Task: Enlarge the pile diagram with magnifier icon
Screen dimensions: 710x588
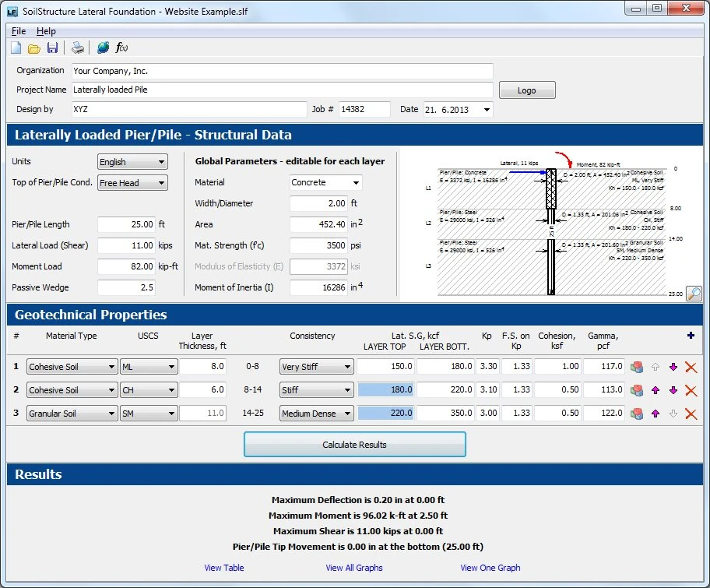Action: point(693,294)
